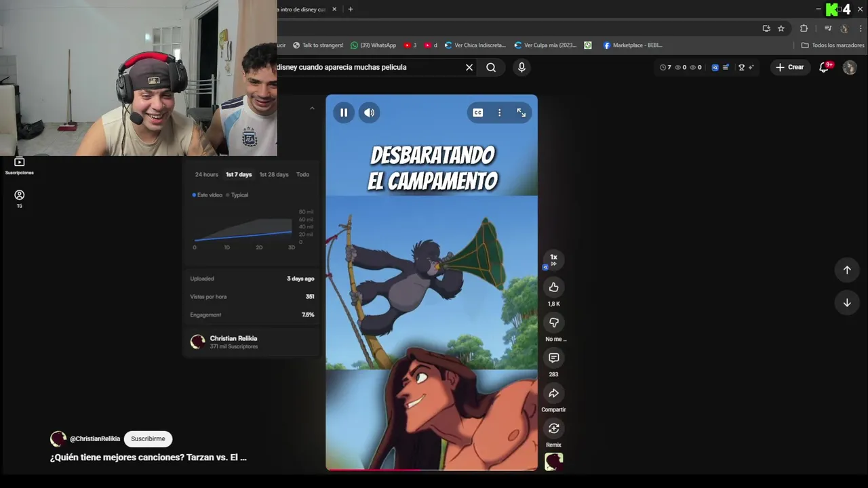Toggle the Este video chart legend

(207, 195)
